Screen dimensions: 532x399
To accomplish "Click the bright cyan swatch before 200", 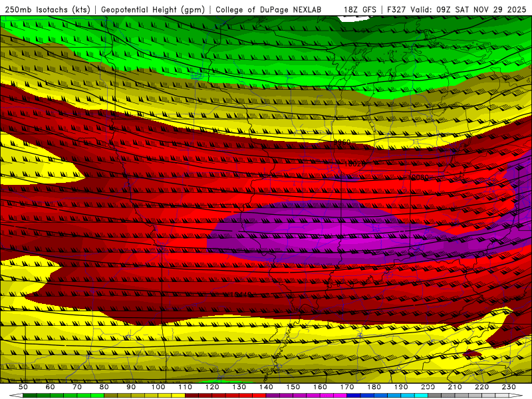I will click(421, 396).
